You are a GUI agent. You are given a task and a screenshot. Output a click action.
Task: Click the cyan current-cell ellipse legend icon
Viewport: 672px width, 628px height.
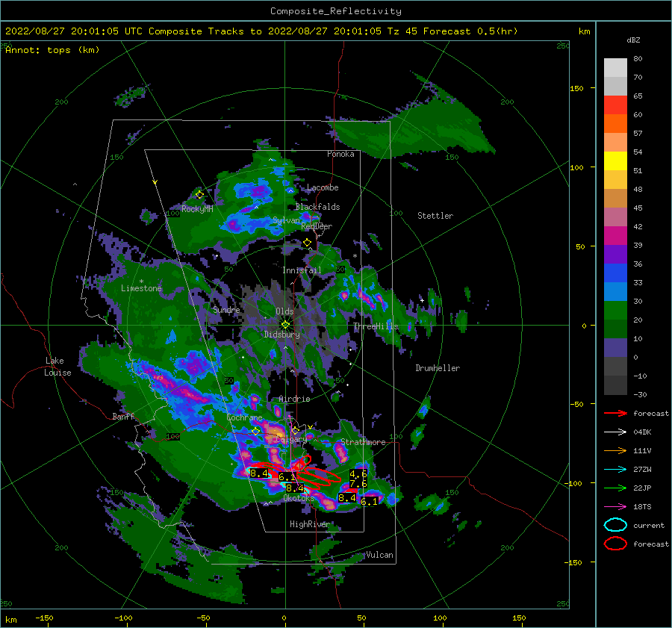click(615, 525)
